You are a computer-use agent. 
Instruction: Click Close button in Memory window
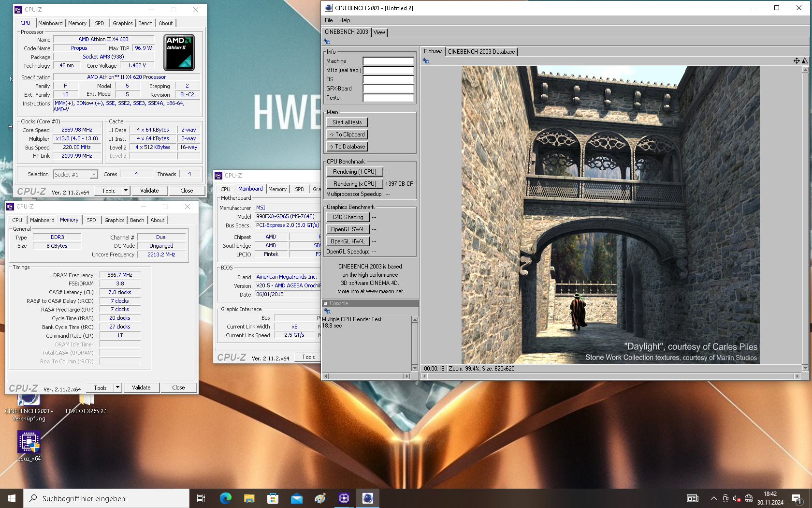point(178,388)
